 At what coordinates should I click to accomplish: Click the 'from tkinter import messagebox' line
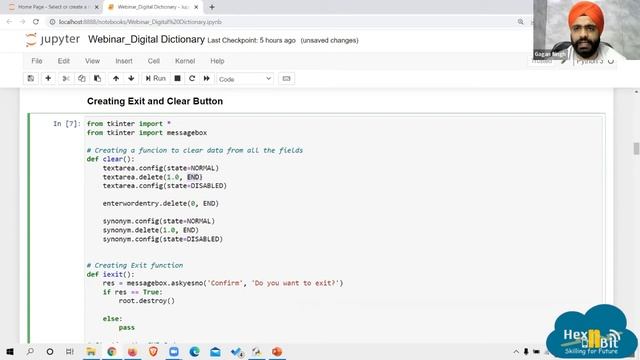click(147, 133)
